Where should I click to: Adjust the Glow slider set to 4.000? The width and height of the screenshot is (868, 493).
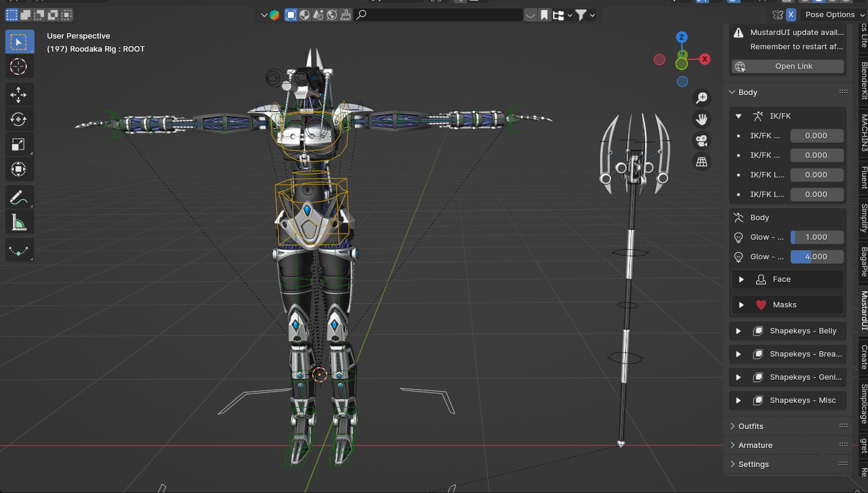[817, 257]
